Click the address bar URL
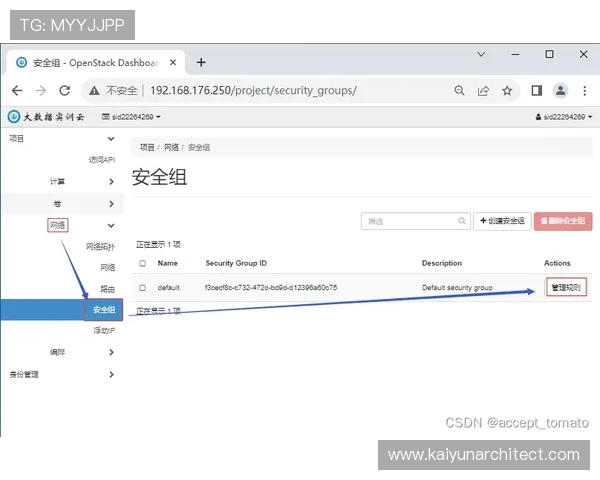600x480 pixels. click(253, 91)
